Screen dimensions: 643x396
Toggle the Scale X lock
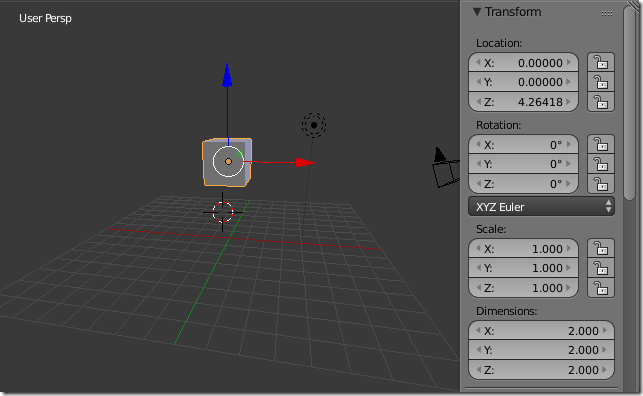(601, 249)
